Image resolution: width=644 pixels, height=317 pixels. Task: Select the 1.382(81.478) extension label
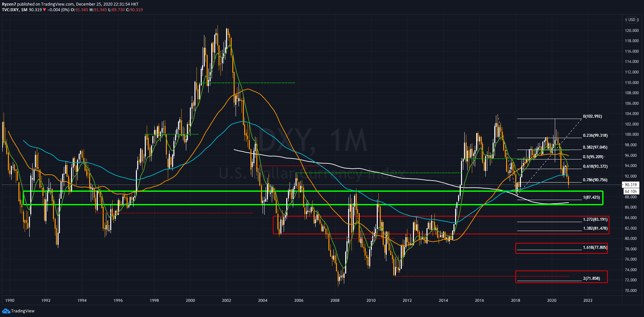point(595,228)
